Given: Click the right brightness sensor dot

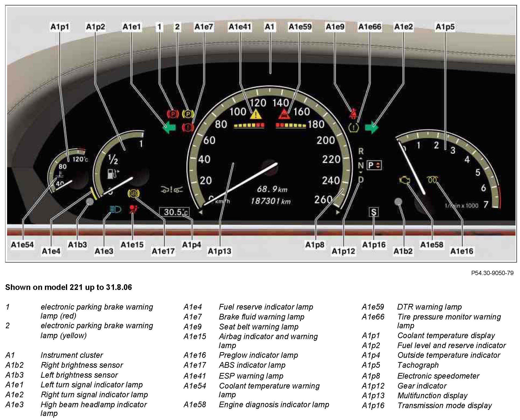Looking at the screenshot, I should coord(398,201).
